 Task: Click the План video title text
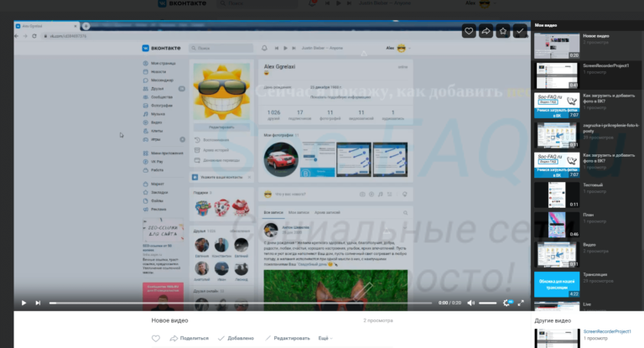588,215
